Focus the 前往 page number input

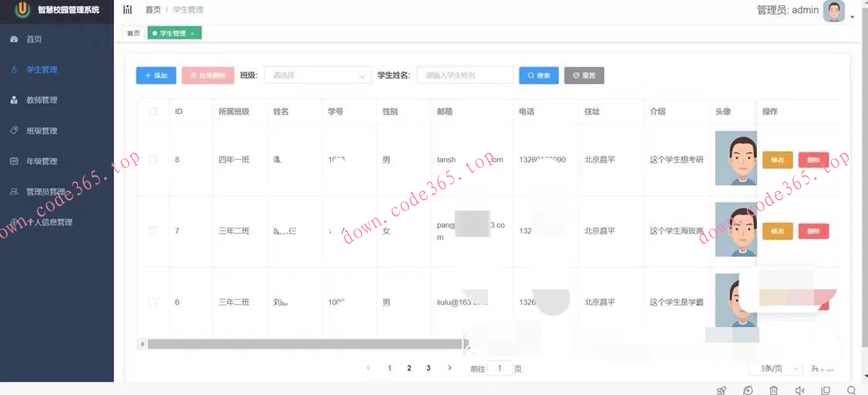pyautogui.click(x=500, y=369)
